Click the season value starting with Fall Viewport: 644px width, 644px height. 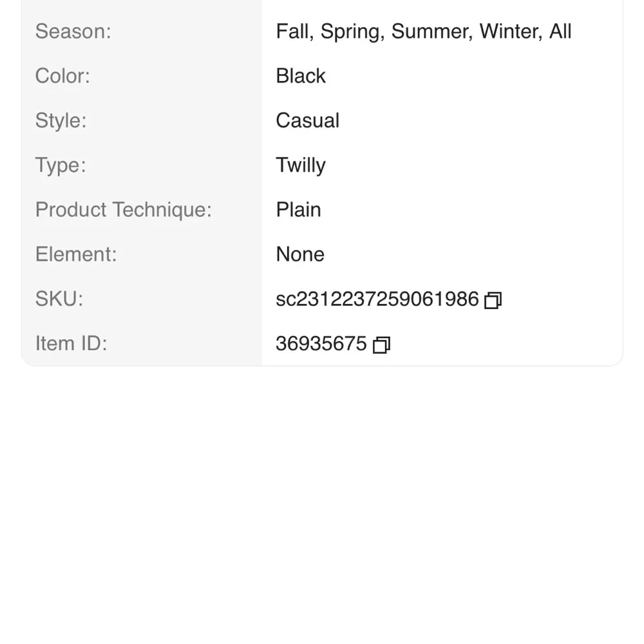[424, 32]
